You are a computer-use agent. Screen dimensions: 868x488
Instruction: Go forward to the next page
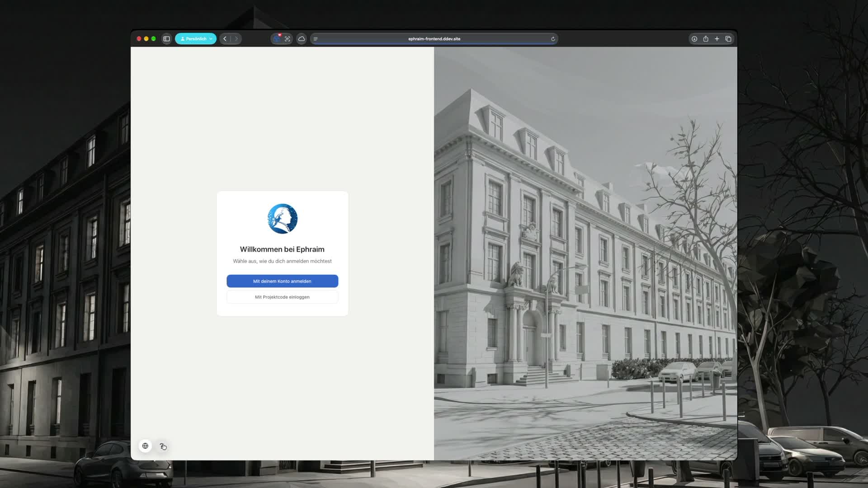point(236,39)
